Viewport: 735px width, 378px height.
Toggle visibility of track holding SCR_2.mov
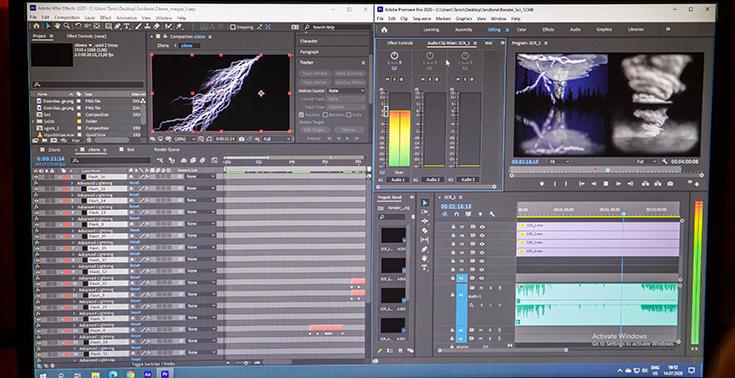click(482, 235)
